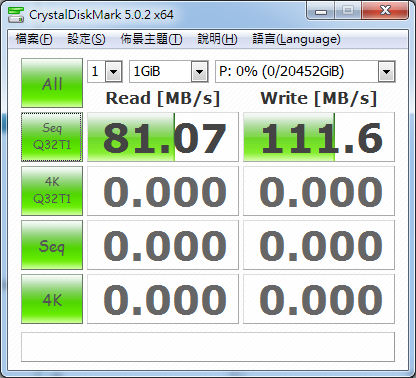Open the 語言(Language) menu
Viewport: 416px width, 378px height.
(x=296, y=39)
